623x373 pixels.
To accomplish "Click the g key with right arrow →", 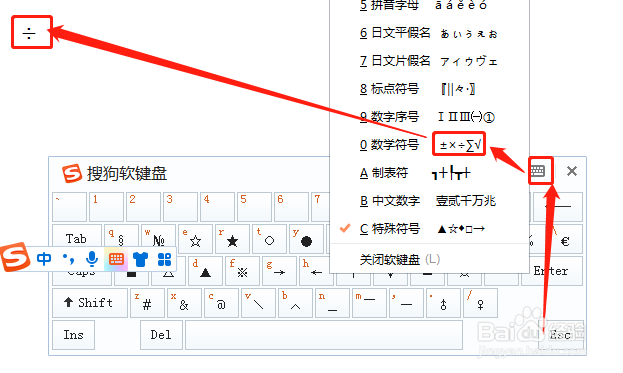I will (x=279, y=271).
